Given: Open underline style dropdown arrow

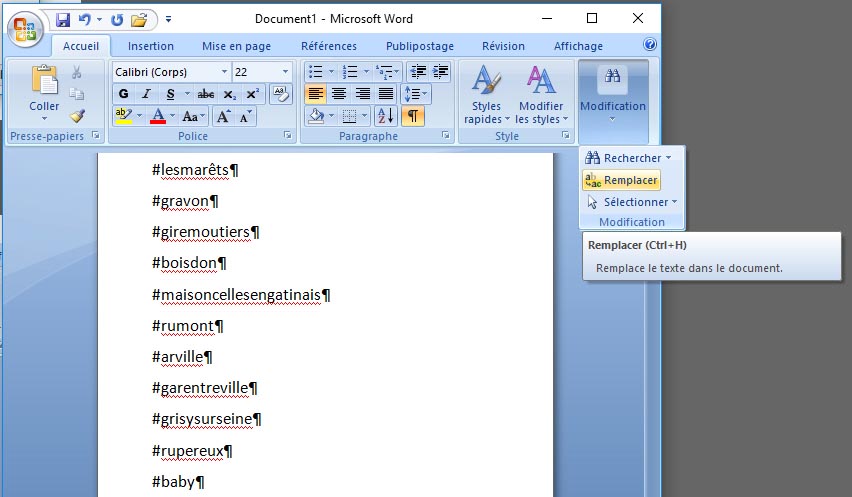Looking at the screenshot, I should point(187,94).
